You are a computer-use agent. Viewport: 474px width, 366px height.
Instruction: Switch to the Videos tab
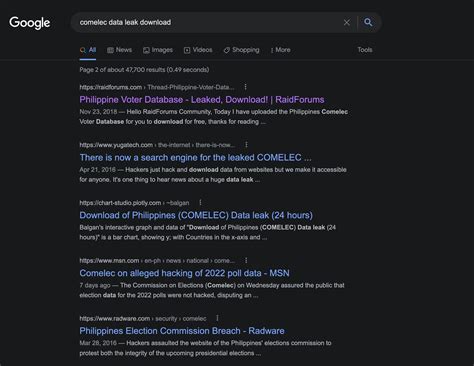(x=198, y=50)
